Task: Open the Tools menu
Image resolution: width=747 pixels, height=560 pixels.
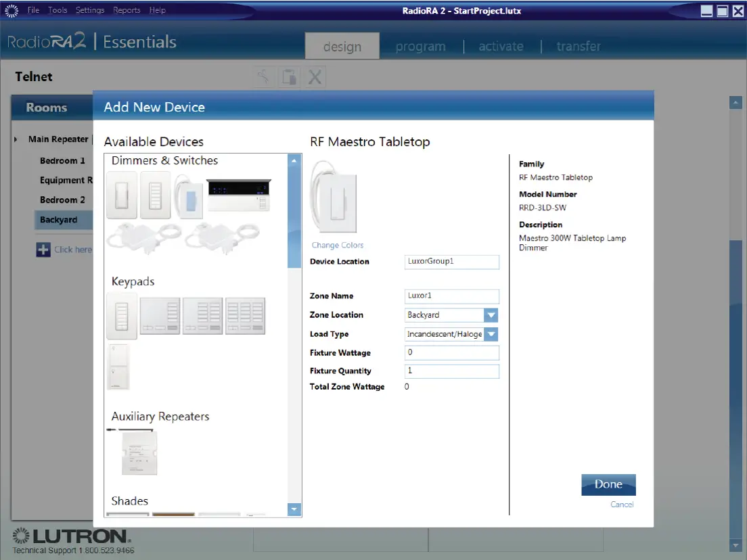Action: pos(58,10)
